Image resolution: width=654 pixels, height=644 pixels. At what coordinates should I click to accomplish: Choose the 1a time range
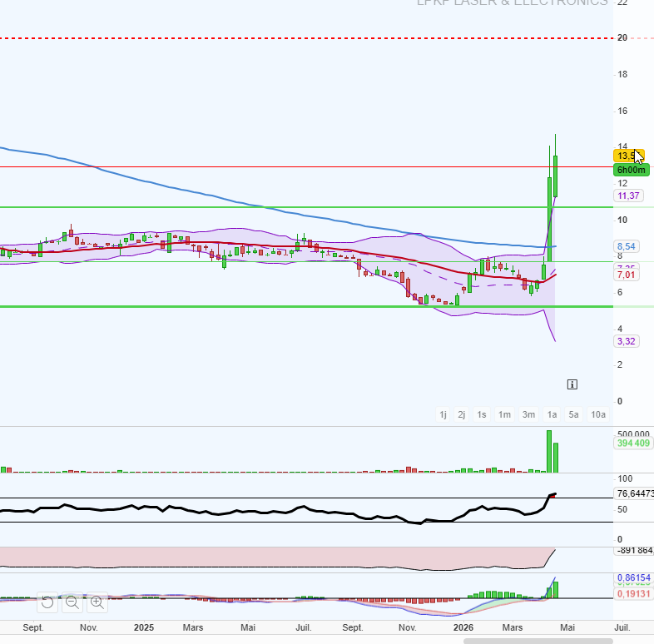(552, 414)
